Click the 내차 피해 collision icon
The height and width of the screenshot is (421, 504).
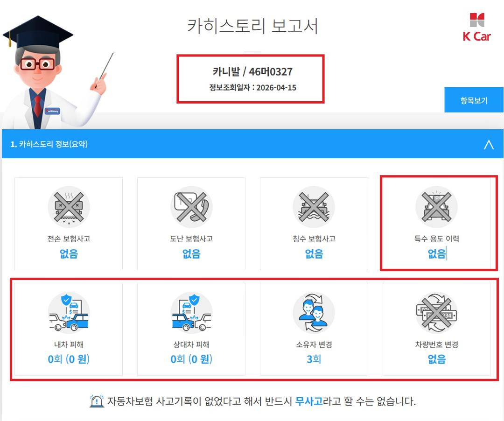click(69, 312)
